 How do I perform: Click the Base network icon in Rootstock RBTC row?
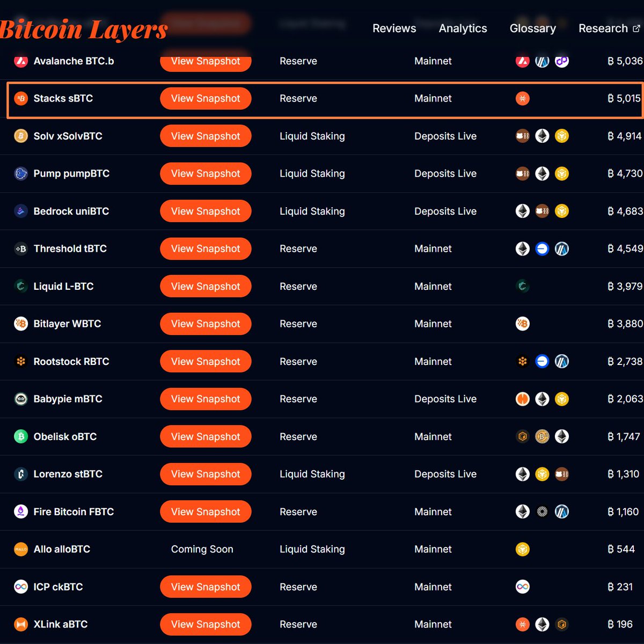pos(542,362)
